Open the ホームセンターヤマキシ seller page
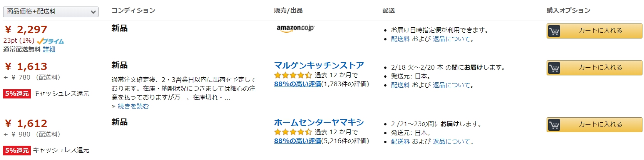The image size is (644, 160). click(319, 122)
